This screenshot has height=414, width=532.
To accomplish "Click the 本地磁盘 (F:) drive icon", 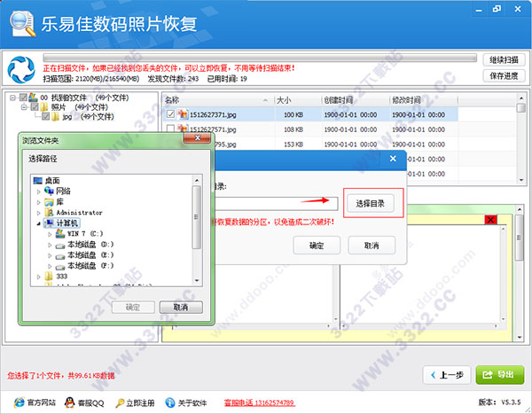I will [x=60, y=266].
